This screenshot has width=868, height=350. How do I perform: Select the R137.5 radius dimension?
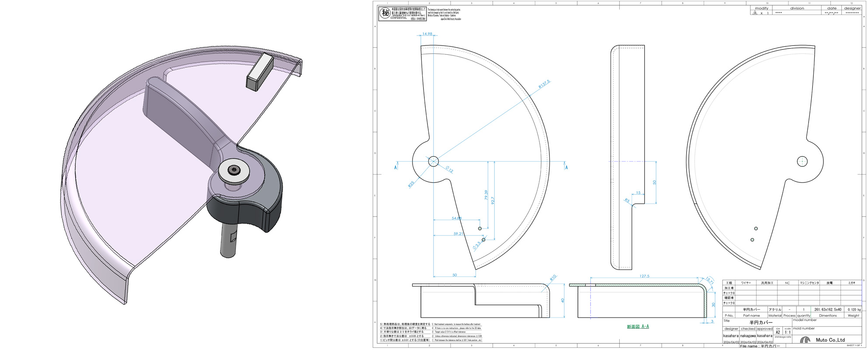click(x=544, y=84)
